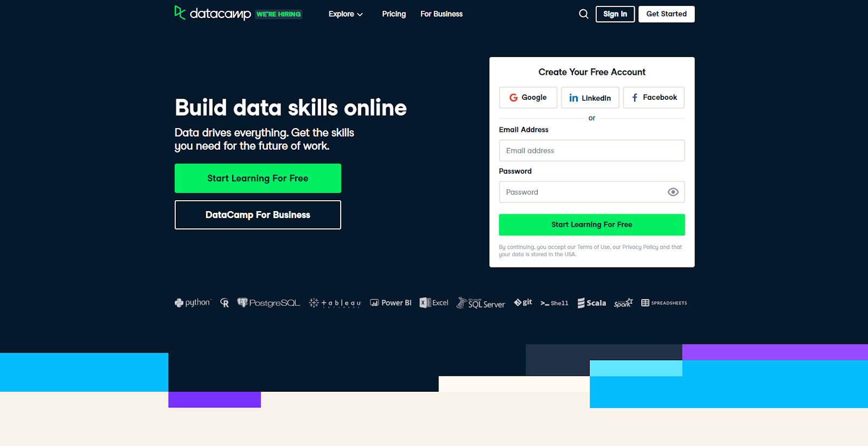Expand the Explore dropdown menu
868x446 pixels.
pyautogui.click(x=346, y=14)
